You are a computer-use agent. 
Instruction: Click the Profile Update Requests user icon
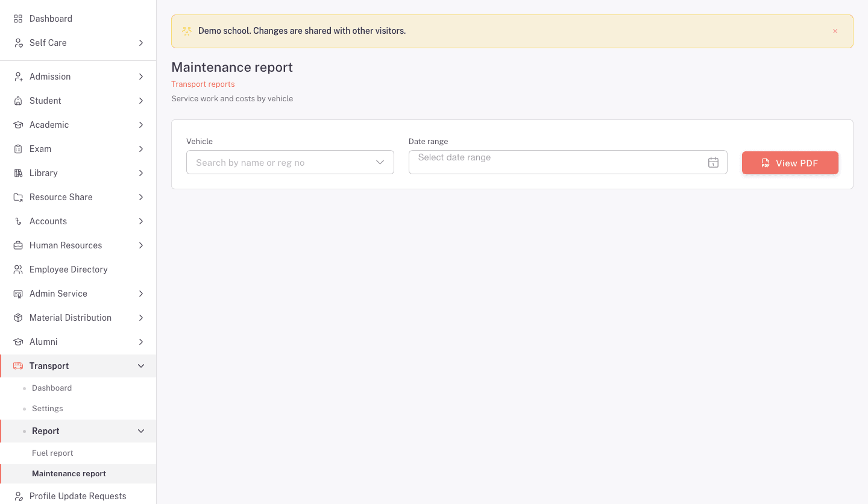coord(18,496)
